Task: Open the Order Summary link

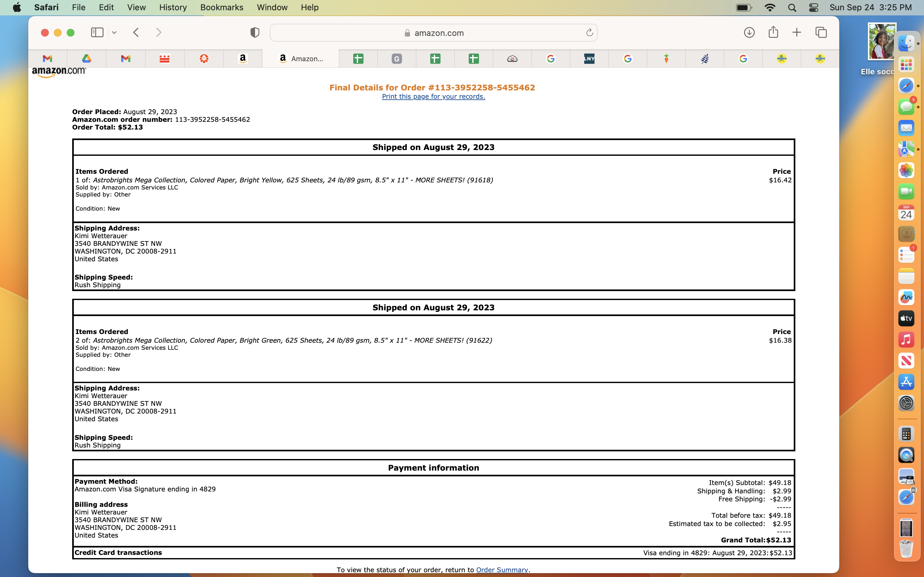Action: (502, 569)
